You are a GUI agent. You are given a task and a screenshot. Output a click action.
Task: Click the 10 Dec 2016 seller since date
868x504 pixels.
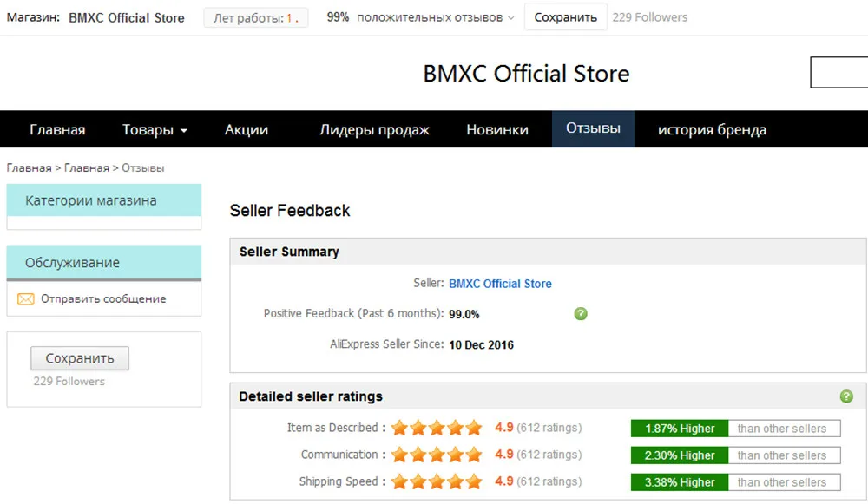click(x=481, y=344)
